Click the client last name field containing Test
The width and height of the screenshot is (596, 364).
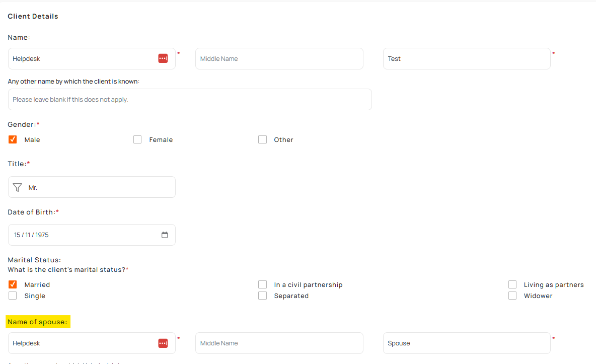pyautogui.click(x=466, y=58)
